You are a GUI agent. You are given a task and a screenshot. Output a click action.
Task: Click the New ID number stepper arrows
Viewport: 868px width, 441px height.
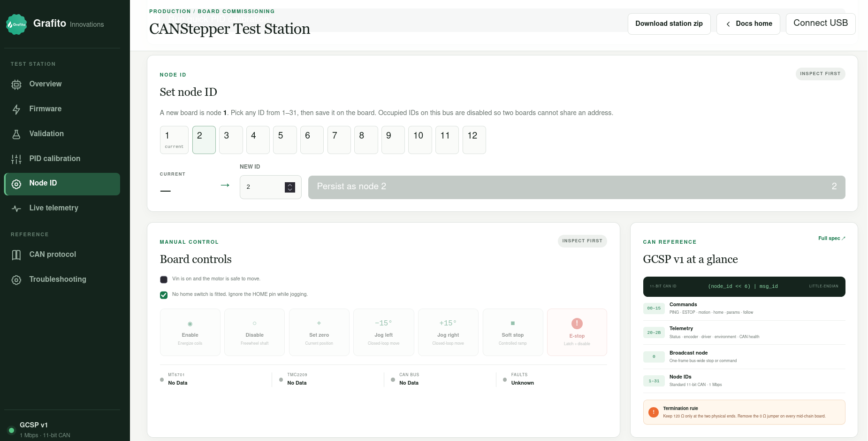coord(290,187)
